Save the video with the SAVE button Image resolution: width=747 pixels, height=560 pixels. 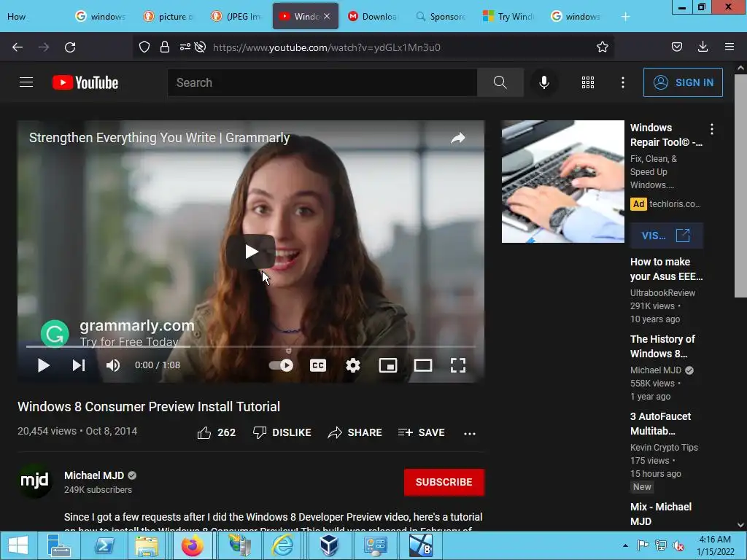(421, 432)
